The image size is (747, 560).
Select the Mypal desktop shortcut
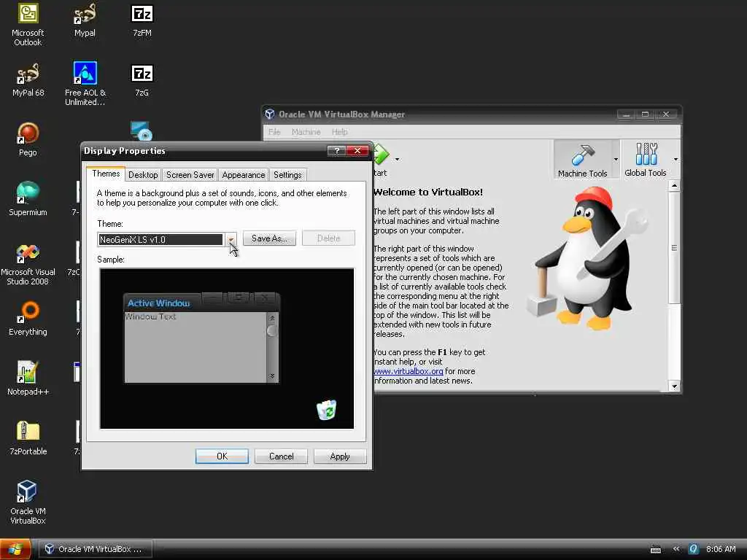tap(85, 20)
